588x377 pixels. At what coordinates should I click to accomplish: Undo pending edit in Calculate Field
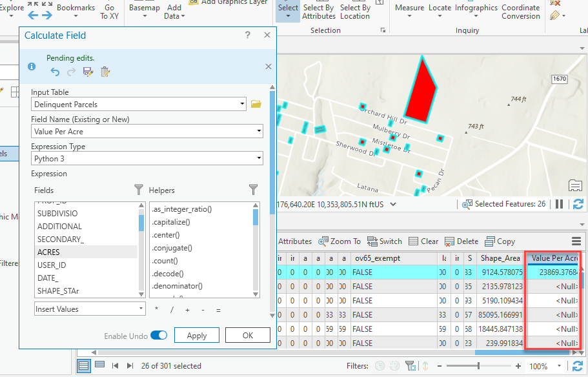click(x=55, y=72)
